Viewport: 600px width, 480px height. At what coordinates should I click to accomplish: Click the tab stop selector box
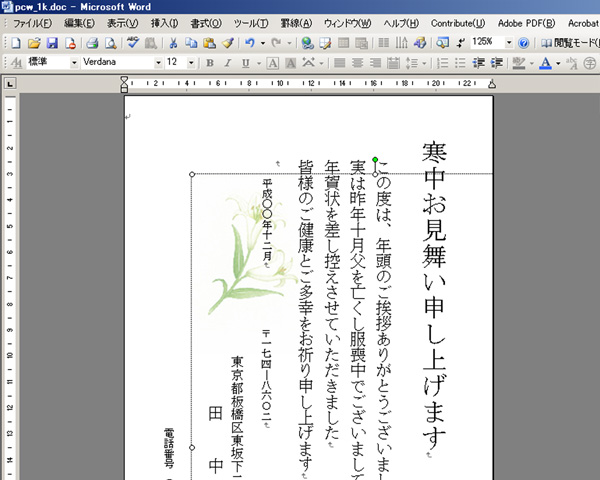[x=10, y=83]
